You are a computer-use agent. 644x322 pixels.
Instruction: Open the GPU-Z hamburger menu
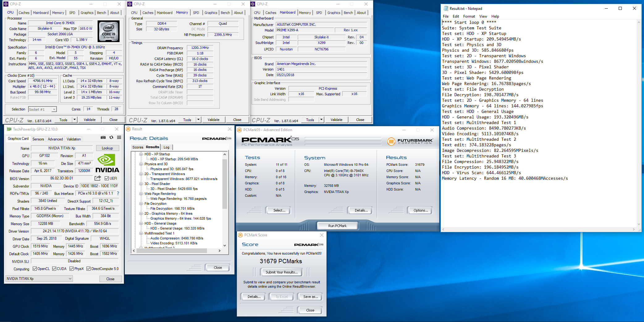pos(119,138)
